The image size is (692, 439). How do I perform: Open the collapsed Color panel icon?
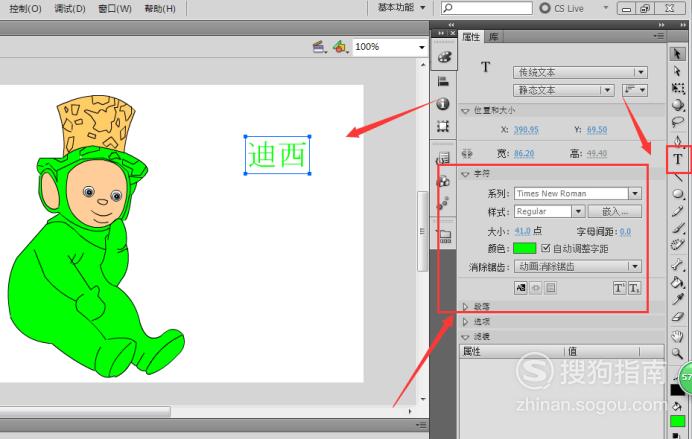[444, 56]
